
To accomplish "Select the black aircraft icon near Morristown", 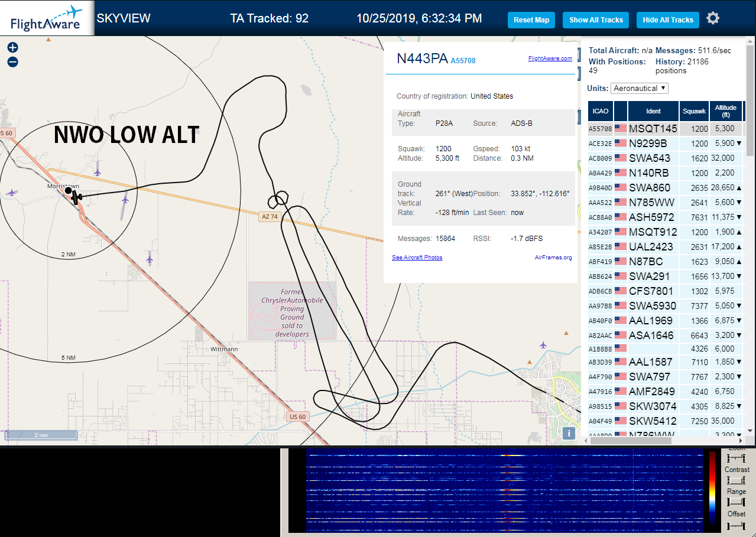I will (x=77, y=197).
